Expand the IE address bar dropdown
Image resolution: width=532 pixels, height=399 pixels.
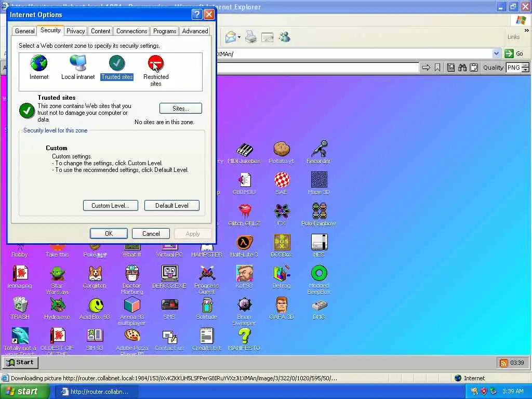pos(496,54)
